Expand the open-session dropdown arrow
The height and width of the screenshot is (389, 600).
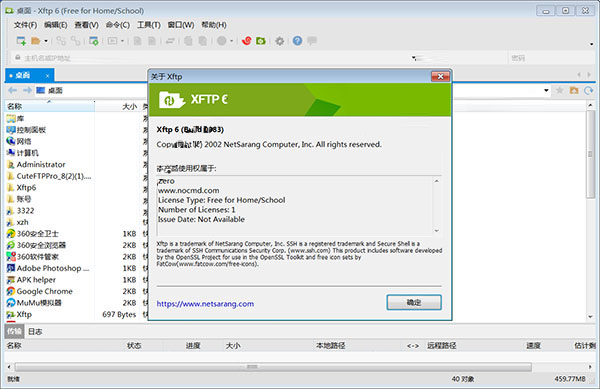[46, 41]
